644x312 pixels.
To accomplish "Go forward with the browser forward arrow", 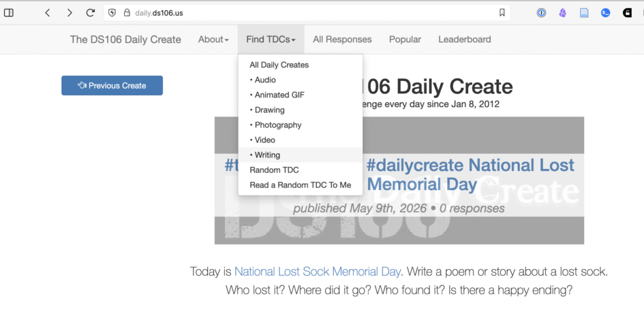I will (x=70, y=13).
